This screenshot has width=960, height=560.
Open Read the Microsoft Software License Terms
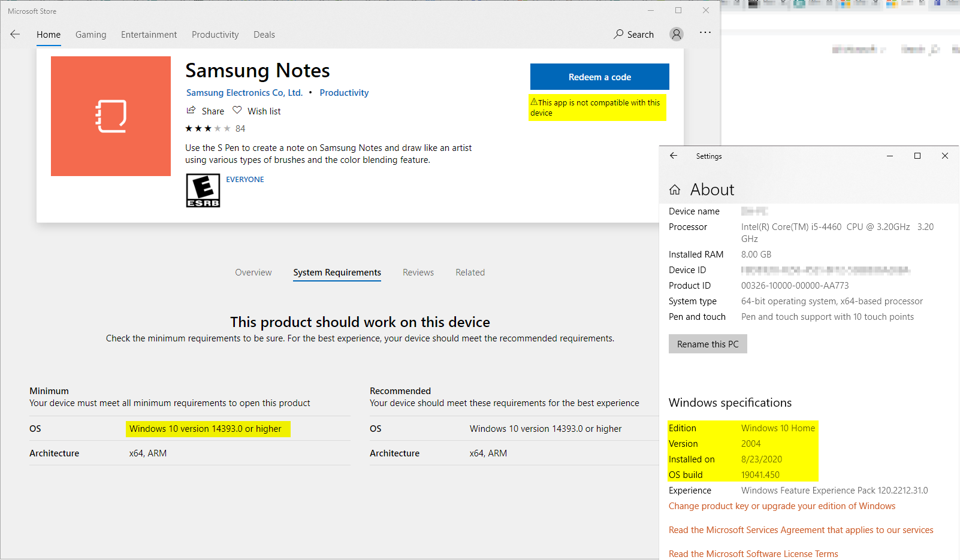point(753,554)
